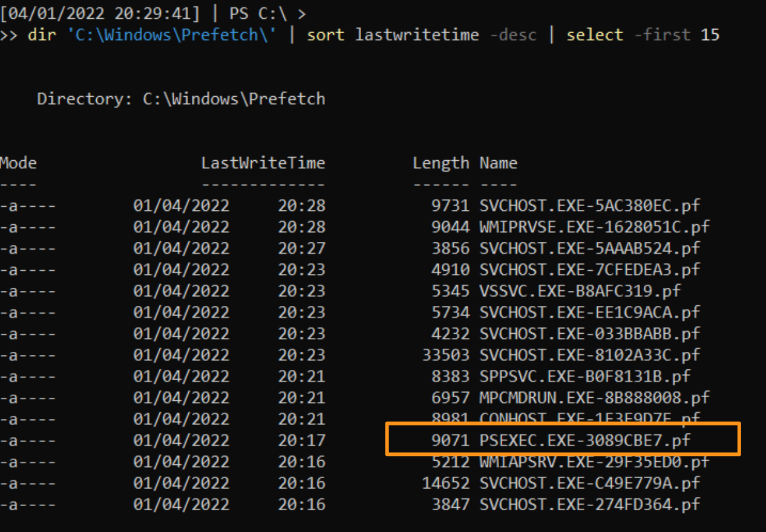Click the SVCHOST.EXE-274FD364.pf entry
Viewport: 766px width, 532px height.
click(x=589, y=504)
